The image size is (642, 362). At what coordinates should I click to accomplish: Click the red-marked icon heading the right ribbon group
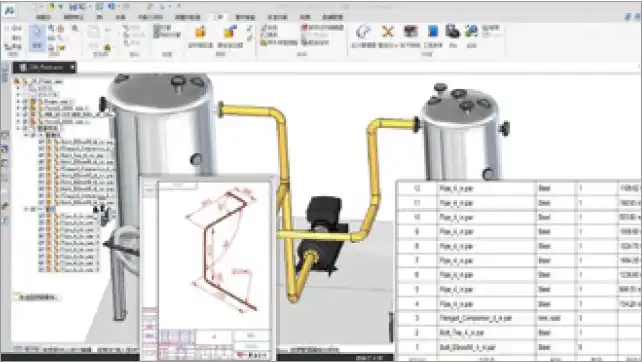click(x=304, y=27)
